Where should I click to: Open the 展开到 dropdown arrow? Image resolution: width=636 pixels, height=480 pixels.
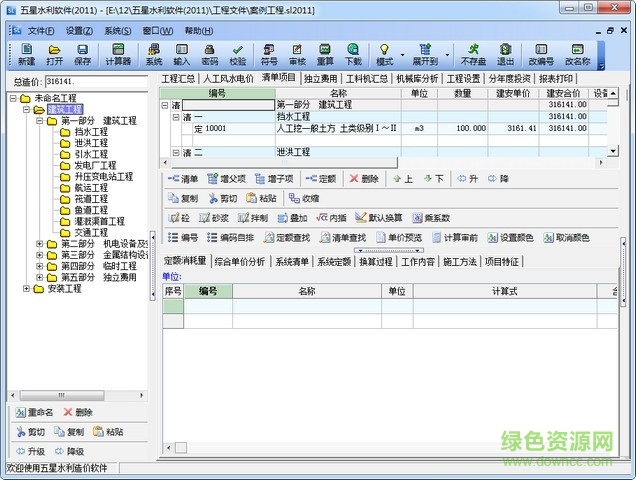coord(447,54)
